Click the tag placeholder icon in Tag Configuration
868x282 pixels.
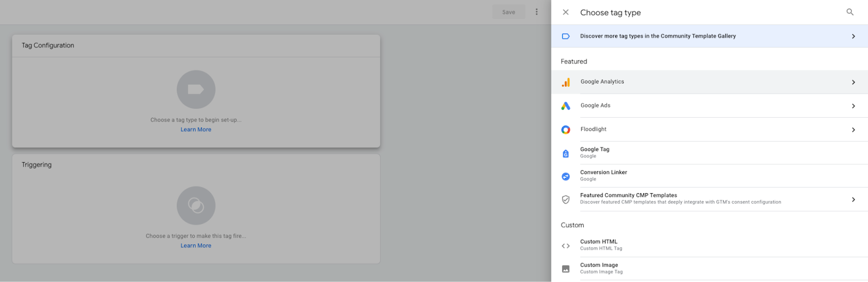click(196, 89)
